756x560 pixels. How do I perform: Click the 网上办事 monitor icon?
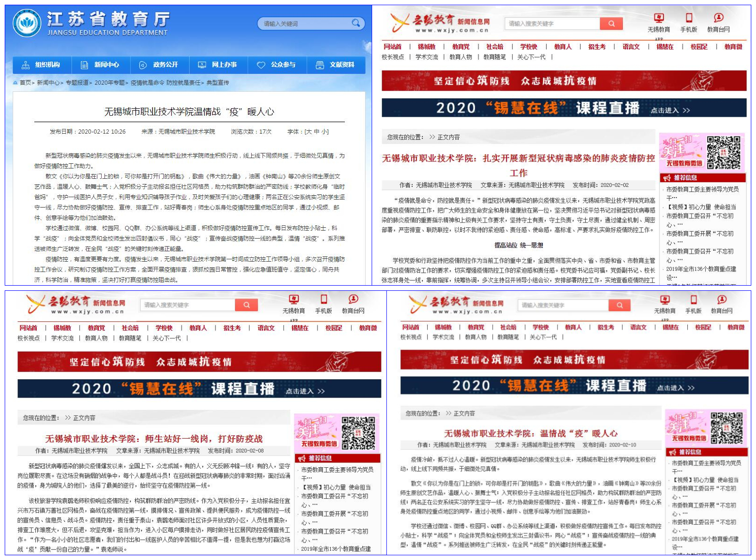[202, 65]
